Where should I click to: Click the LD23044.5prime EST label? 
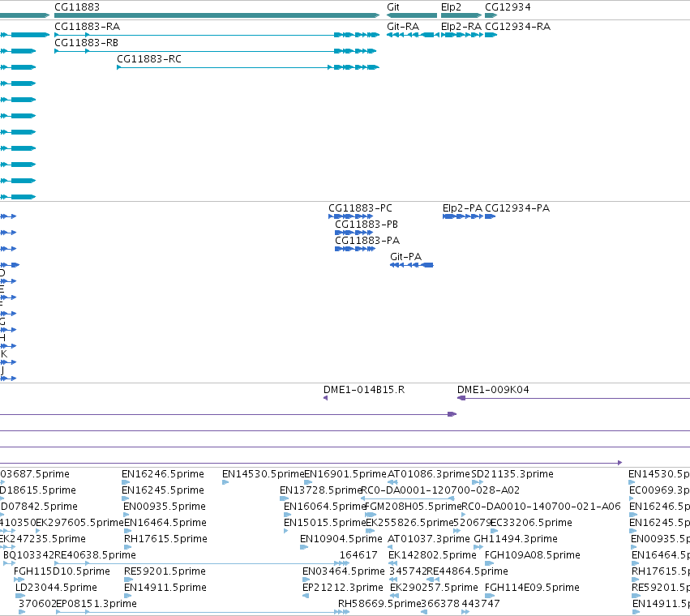pyautogui.click(x=56, y=588)
